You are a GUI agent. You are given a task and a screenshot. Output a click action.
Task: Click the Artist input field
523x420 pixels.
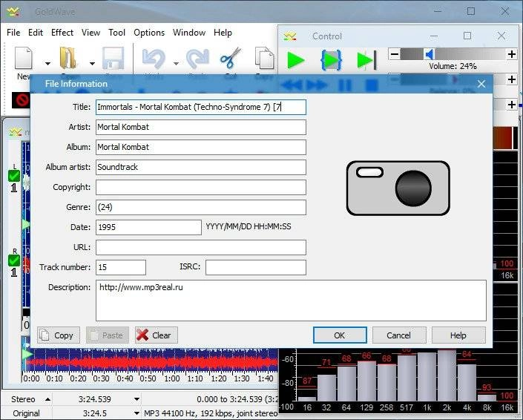pyautogui.click(x=201, y=127)
